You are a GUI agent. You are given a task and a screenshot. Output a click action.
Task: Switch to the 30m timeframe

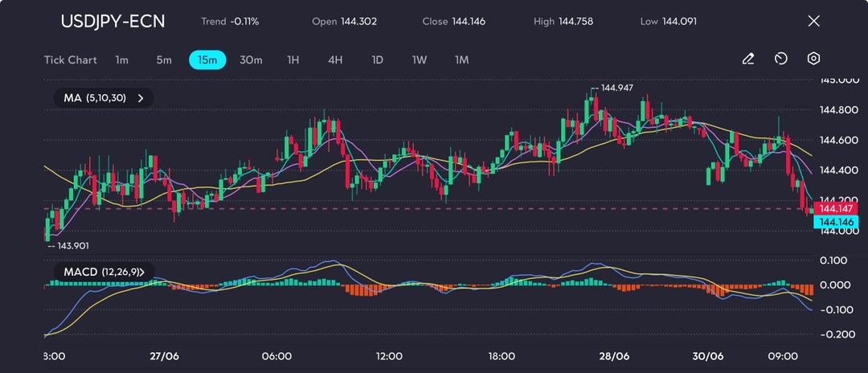coord(251,60)
